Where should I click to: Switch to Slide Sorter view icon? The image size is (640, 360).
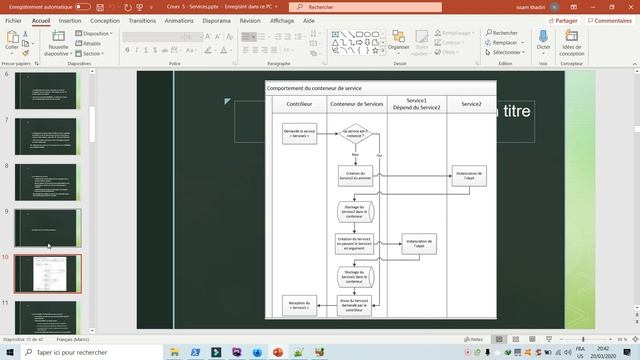516,339
